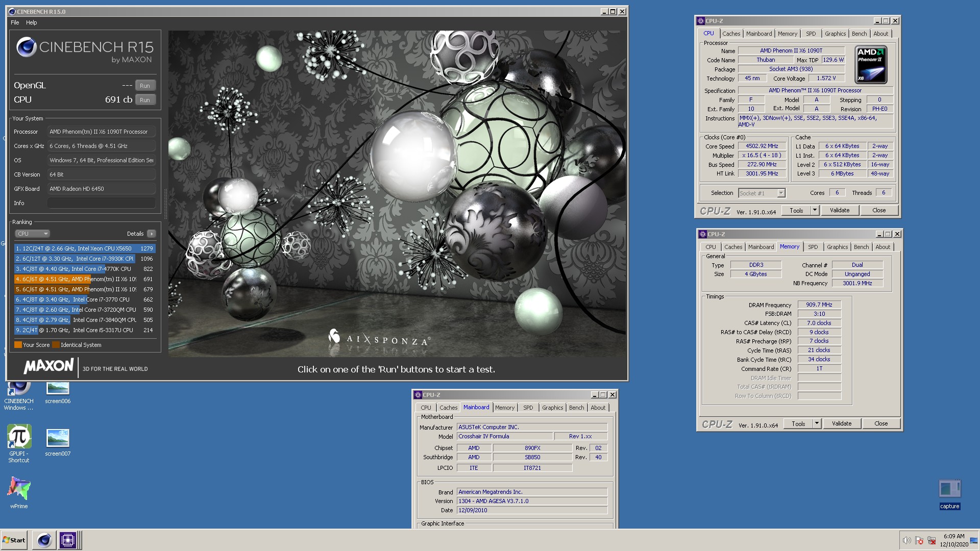Launch the wPrime desktop icon

coord(19,493)
